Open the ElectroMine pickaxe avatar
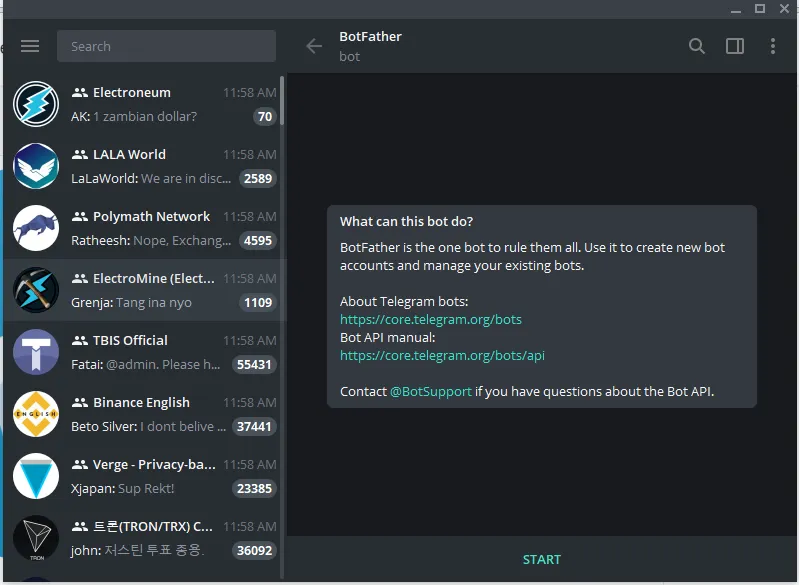 (36, 290)
